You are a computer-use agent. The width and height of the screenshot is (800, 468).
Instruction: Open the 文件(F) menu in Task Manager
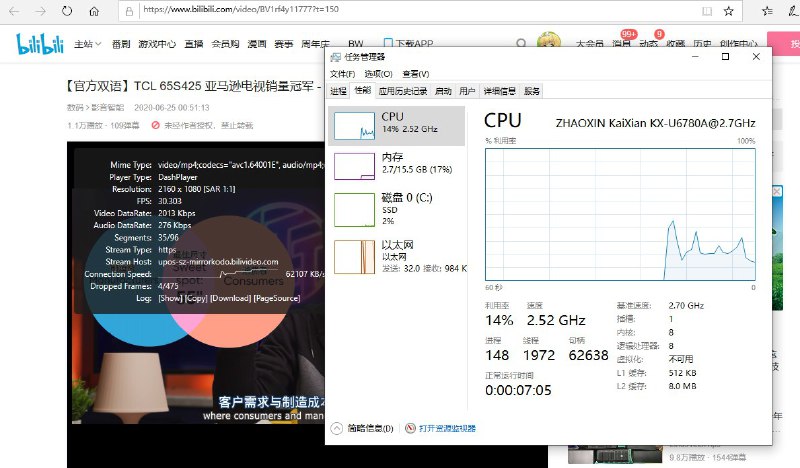click(x=342, y=74)
